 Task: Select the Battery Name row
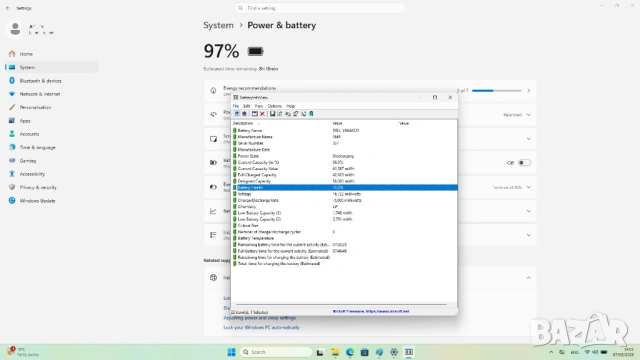pos(344,131)
